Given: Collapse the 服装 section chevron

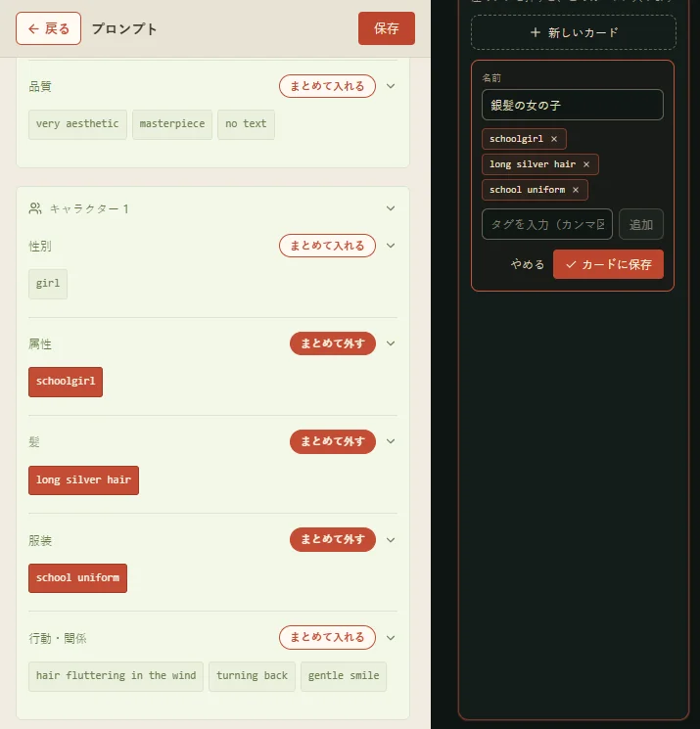Looking at the screenshot, I should coord(391,540).
